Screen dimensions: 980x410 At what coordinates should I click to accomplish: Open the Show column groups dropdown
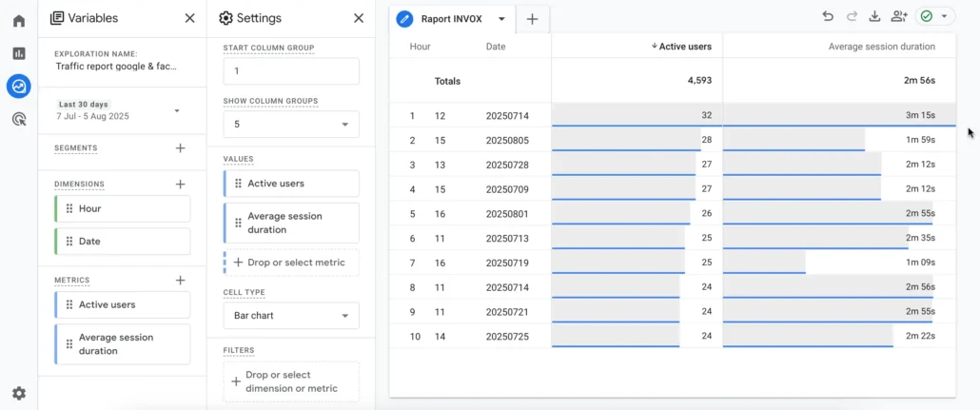291,125
